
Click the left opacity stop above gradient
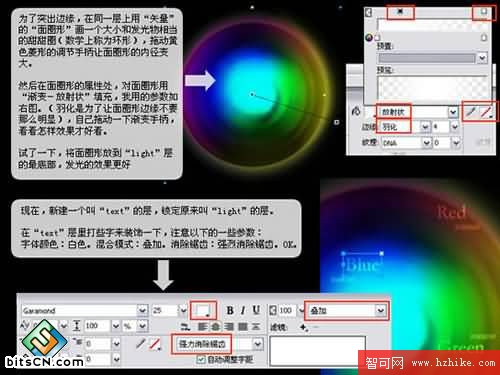pyautogui.click(x=400, y=12)
